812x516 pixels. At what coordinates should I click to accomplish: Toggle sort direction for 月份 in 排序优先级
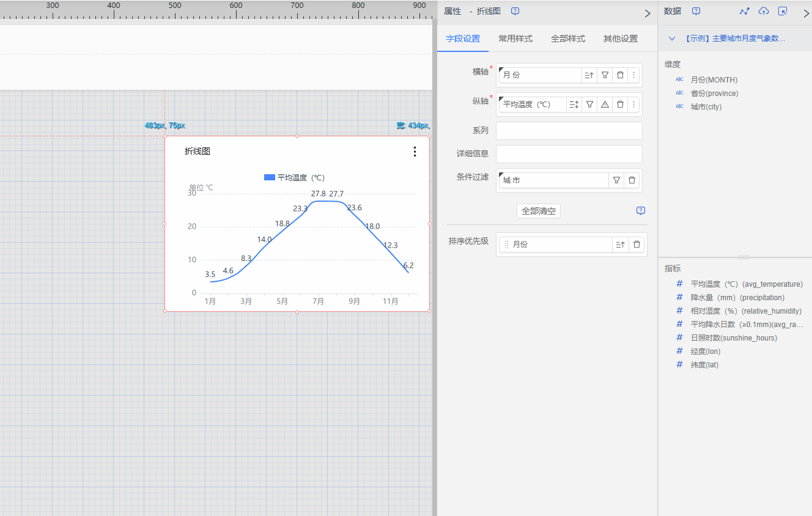pyautogui.click(x=620, y=245)
